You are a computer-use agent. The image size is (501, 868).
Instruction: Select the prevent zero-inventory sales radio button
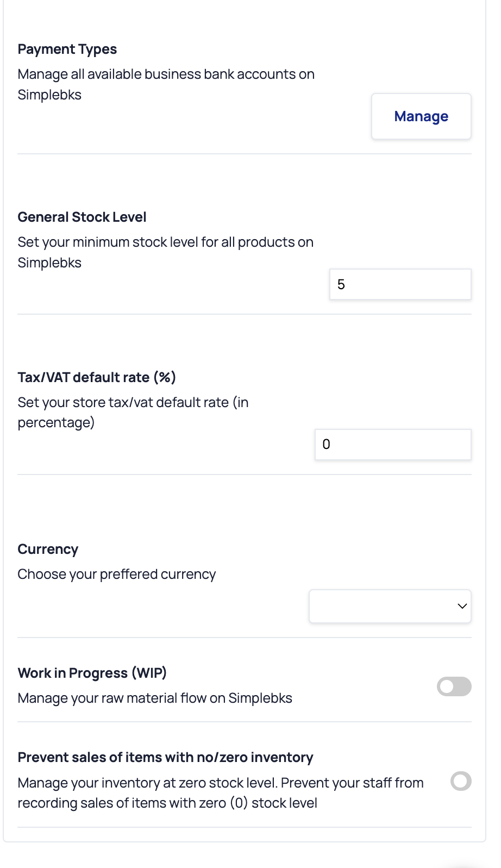click(460, 782)
